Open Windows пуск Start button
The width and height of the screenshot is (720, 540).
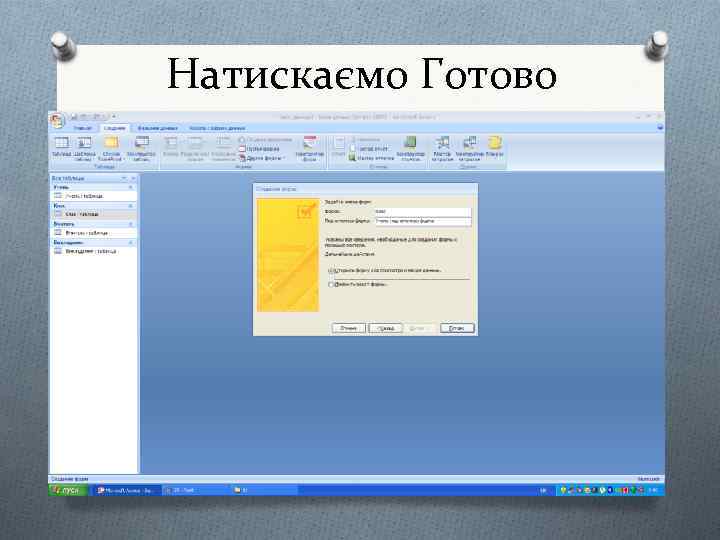coord(68,490)
